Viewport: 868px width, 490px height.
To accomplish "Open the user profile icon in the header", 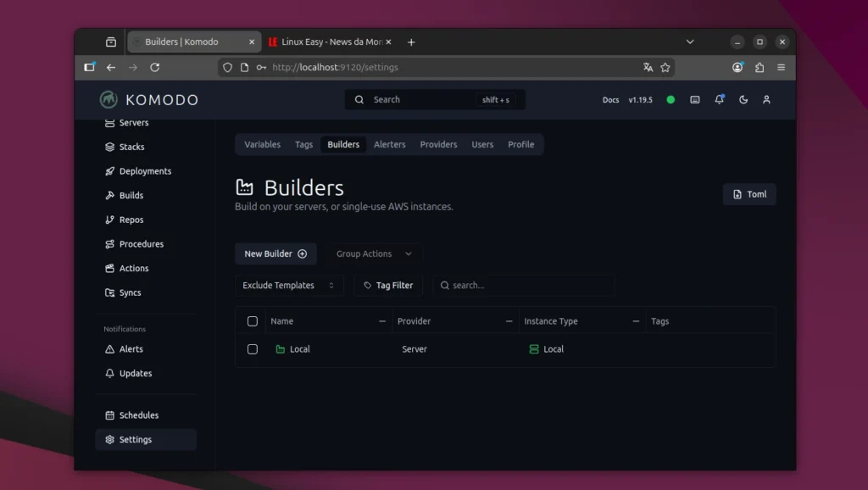I will pos(766,99).
